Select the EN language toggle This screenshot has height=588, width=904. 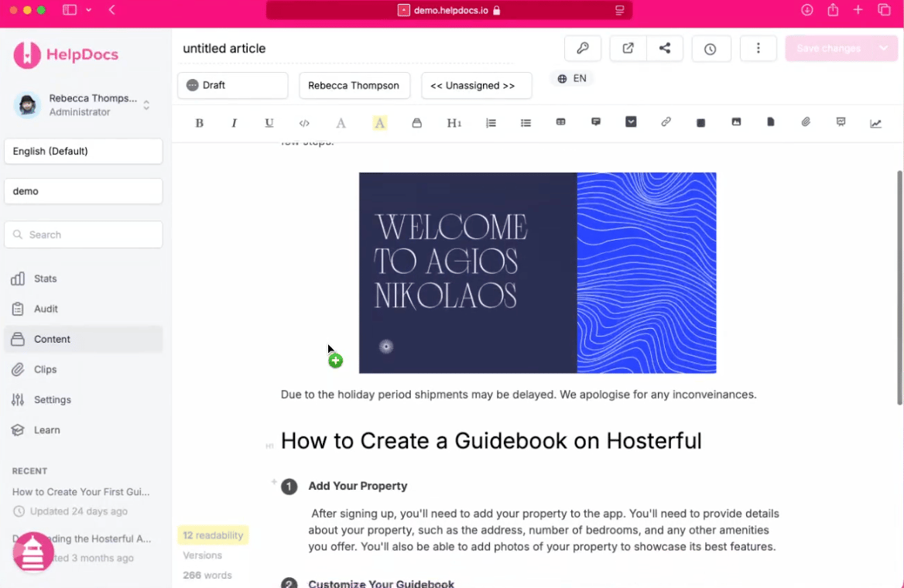572,78
